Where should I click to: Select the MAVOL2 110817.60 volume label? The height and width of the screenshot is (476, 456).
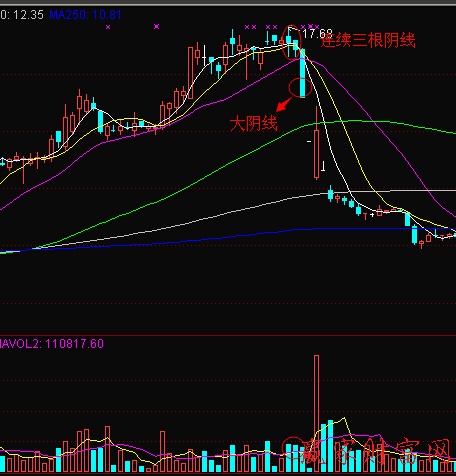tap(52, 344)
